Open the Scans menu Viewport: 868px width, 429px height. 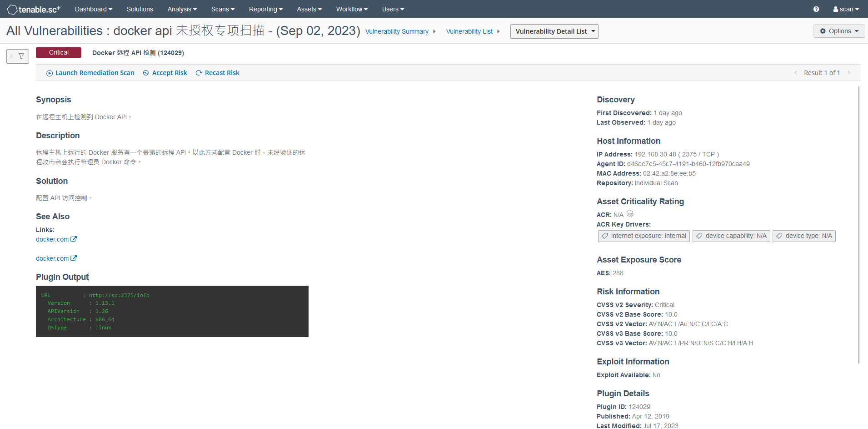pyautogui.click(x=222, y=9)
